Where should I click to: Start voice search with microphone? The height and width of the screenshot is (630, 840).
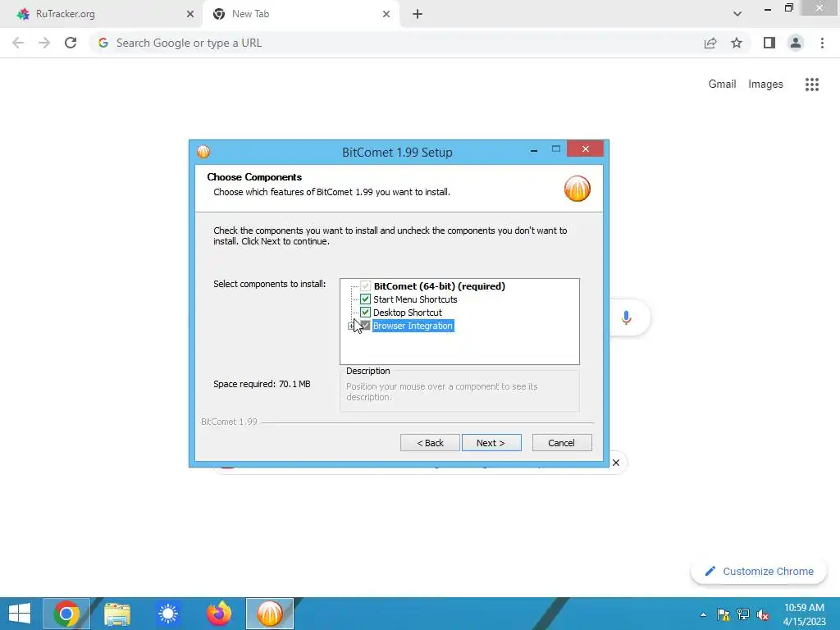pyautogui.click(x=626, y=317)
